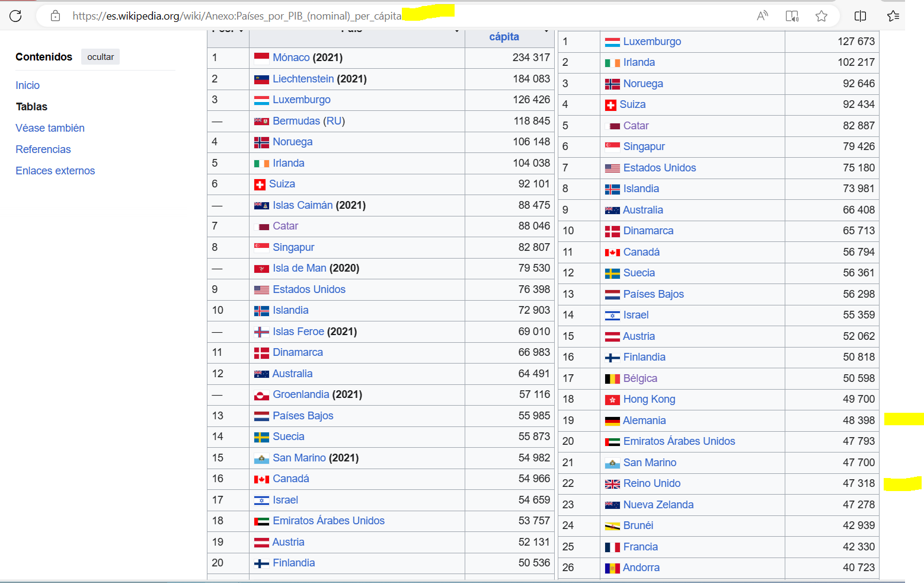Open Alemania link
924x583 pixels.
pyautogui.click(x=644, y=420)
